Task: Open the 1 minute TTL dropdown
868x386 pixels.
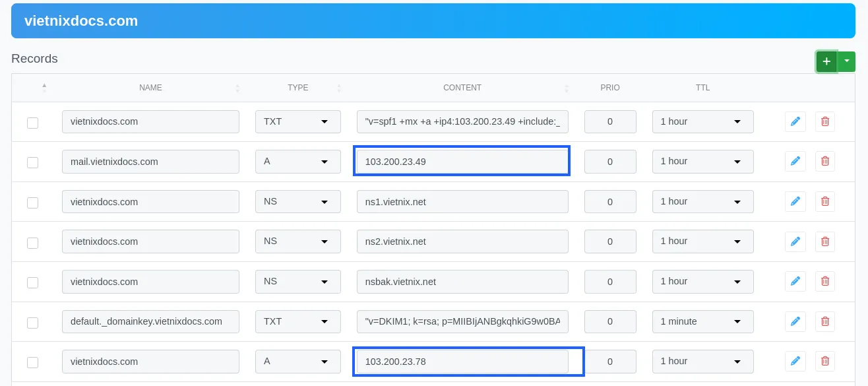Action: click(703, 321)
